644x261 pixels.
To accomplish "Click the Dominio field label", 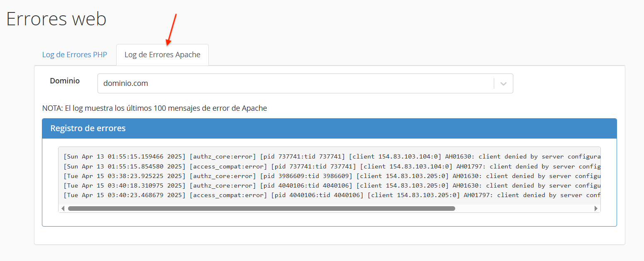I will [x=65, y=81].
